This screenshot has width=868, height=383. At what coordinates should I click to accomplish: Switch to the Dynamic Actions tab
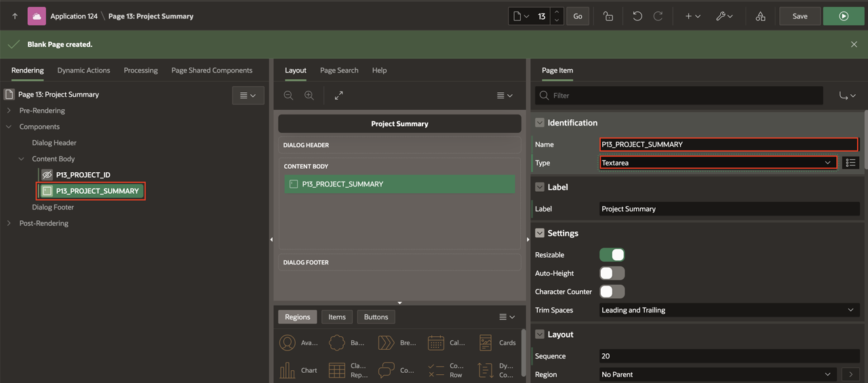click(x=83, y=70)
